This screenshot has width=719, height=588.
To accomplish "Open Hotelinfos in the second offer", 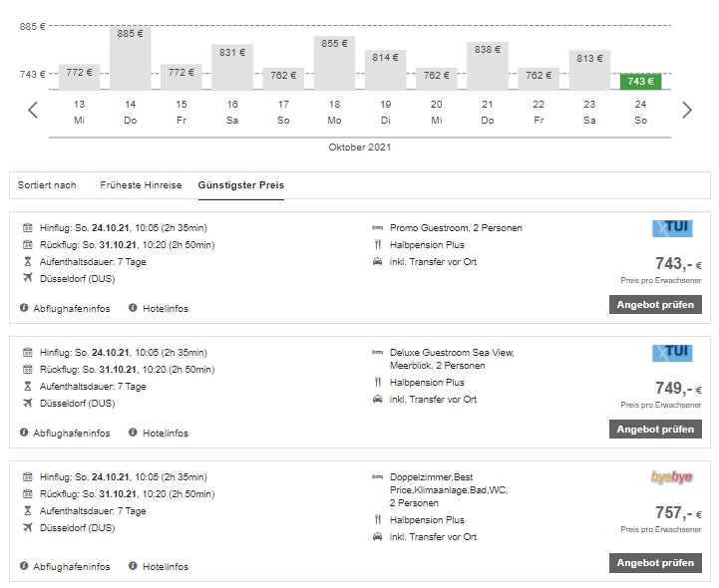I will click(165, 434).
